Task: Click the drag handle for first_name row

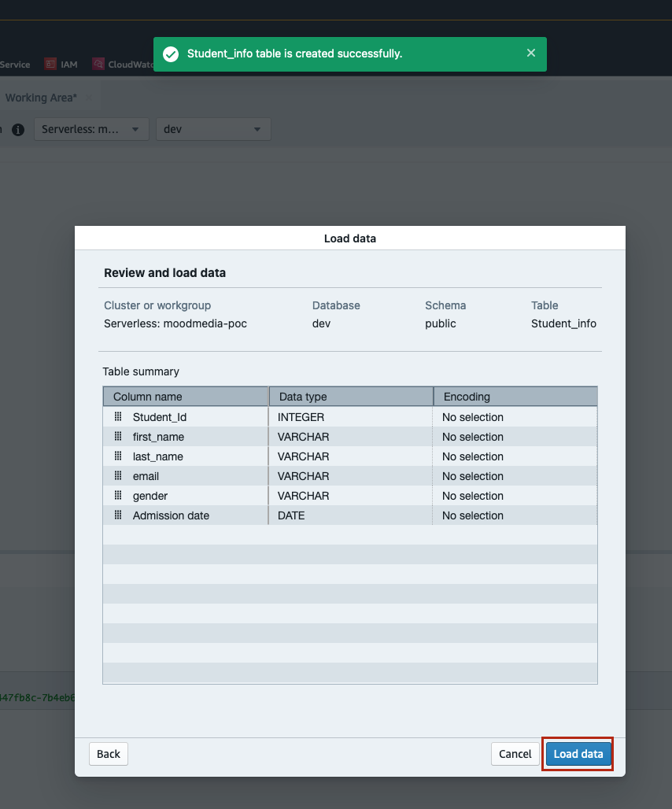Action: click(118, 436)
